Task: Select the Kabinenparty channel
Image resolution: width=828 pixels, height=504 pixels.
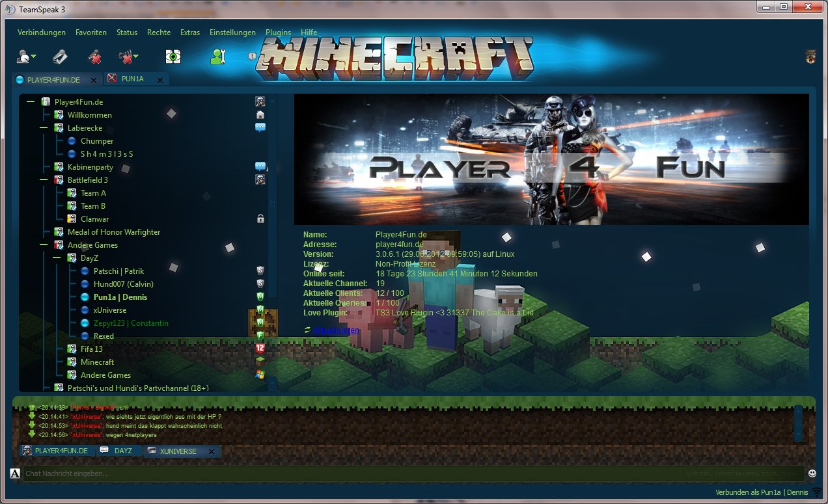Action: pos(90,167)
